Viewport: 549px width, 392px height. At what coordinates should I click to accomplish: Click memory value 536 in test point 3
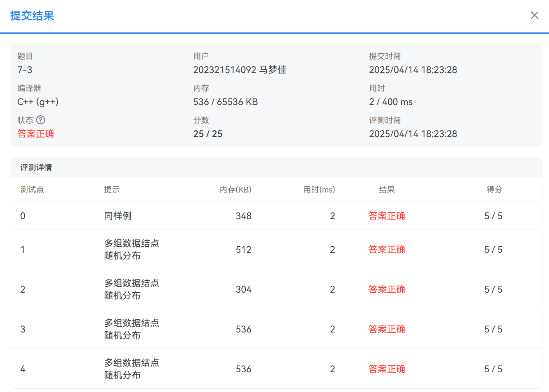[244, 329]
